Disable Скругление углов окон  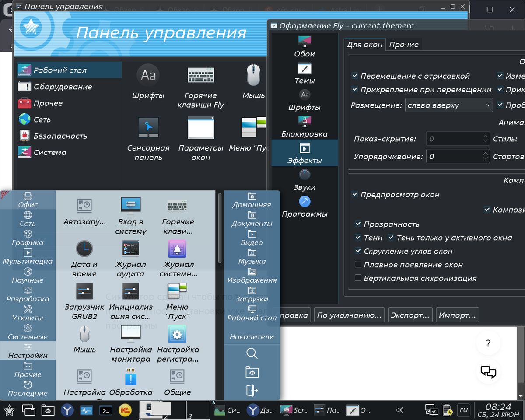pyautogui.click(x=358, y=252)
